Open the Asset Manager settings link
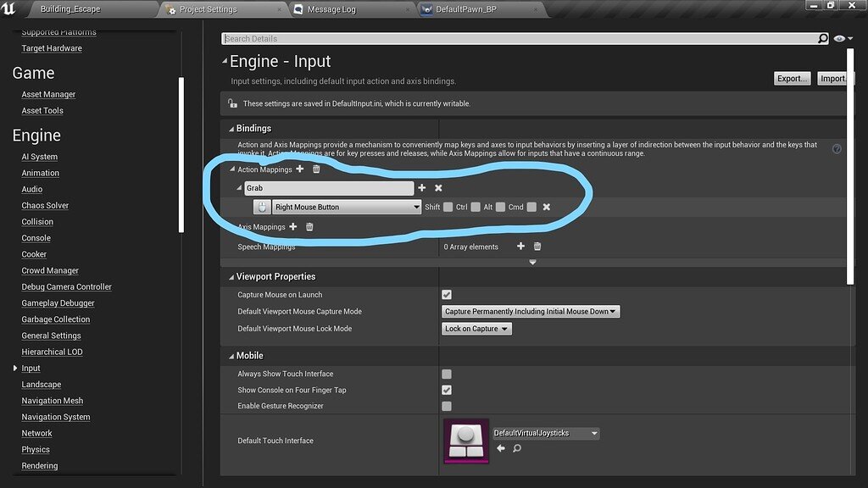868x488 pixels. click(47, 94)
